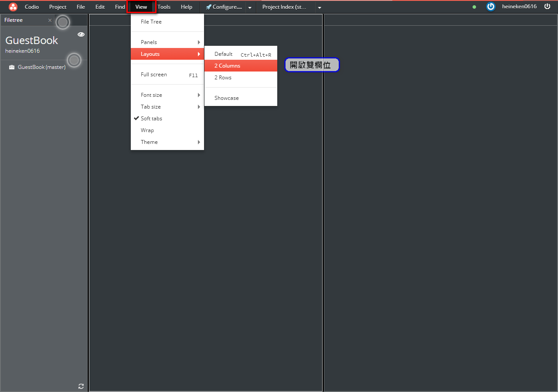Open the Tools menu
This screenshot has height=392, width=558.
pos(164,7)
